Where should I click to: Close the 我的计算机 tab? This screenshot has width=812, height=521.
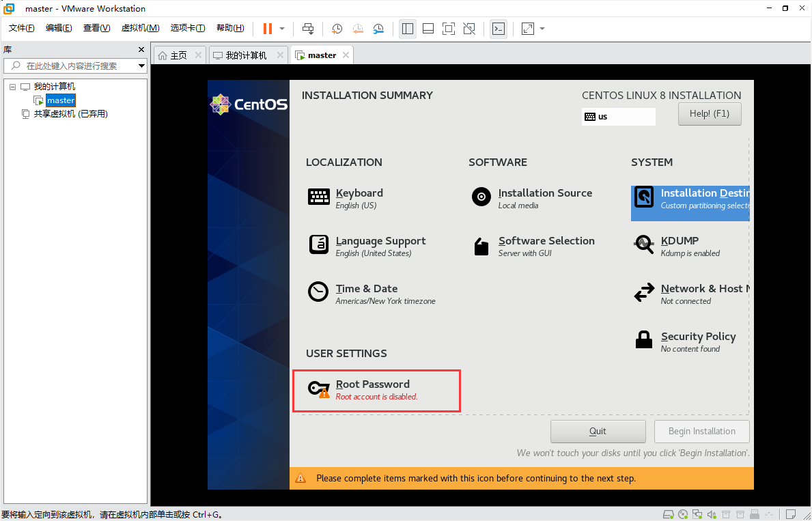(x=280, y=55)
